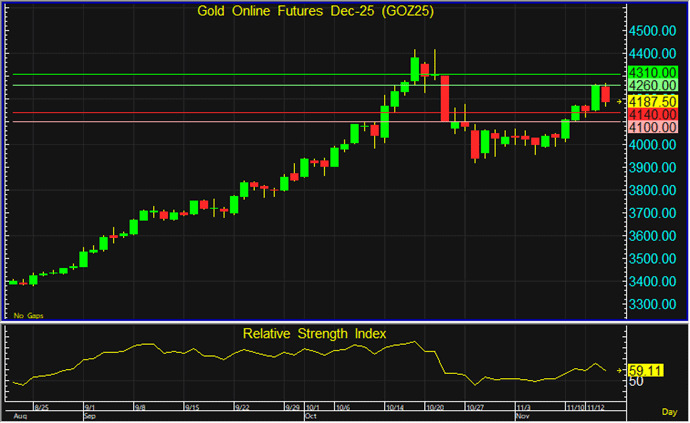690x423 pixels.
Task: Select the Nov month label on axis
Action: tap(521, 415)
